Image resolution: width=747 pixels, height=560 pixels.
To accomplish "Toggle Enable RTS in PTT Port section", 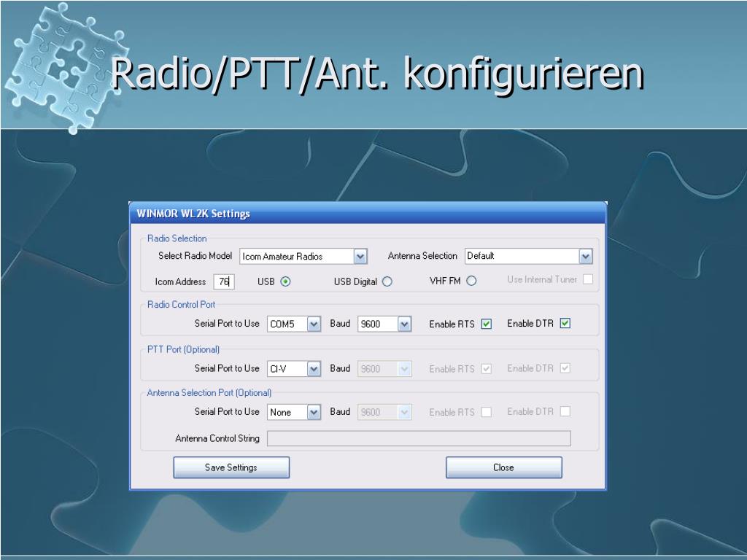I will (x=487, y=368).
